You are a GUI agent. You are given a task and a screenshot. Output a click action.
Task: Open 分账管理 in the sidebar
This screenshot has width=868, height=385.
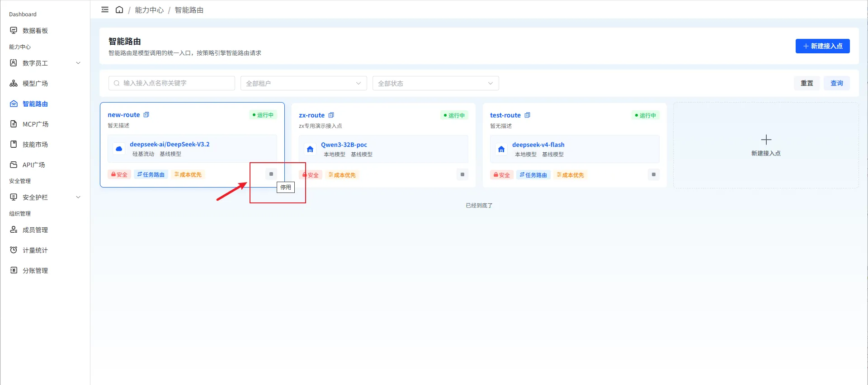(35, 270)
